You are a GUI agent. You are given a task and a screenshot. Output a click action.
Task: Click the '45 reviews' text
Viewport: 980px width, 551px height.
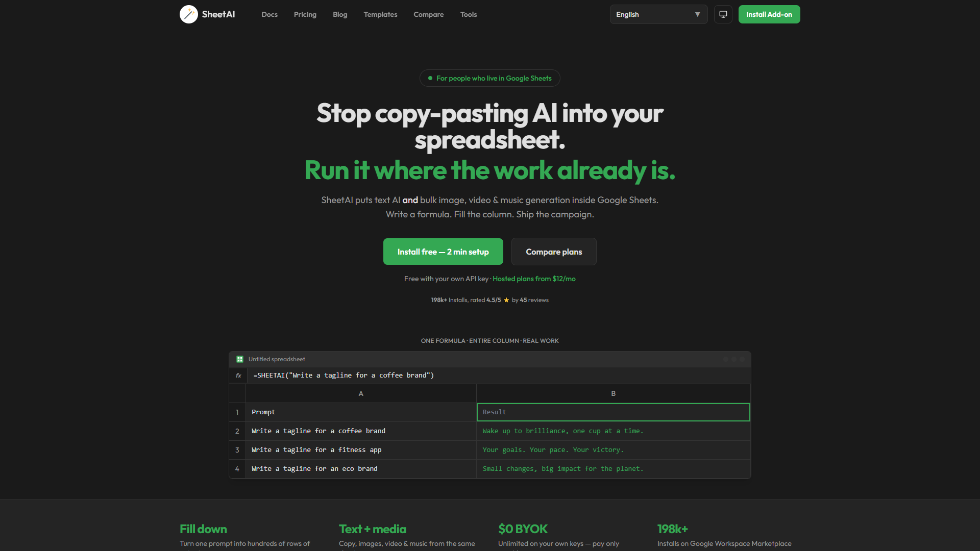pyautogui.click(x=534, y=300)
